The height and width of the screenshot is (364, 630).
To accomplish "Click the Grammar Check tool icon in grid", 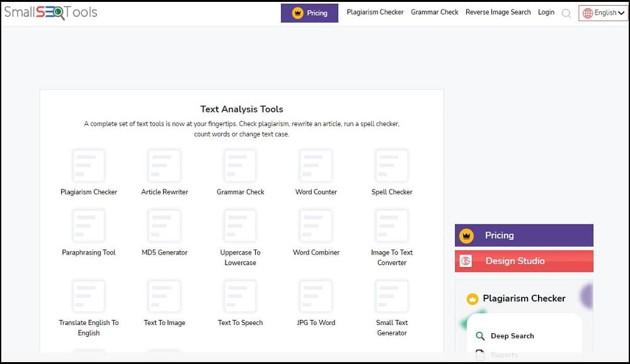I will tap(240, 166).
